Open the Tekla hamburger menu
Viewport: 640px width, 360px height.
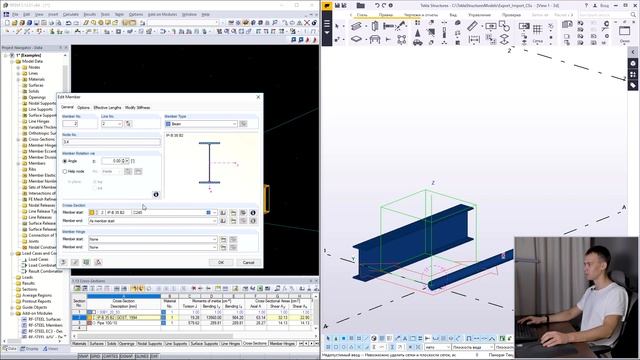(327, 24)
